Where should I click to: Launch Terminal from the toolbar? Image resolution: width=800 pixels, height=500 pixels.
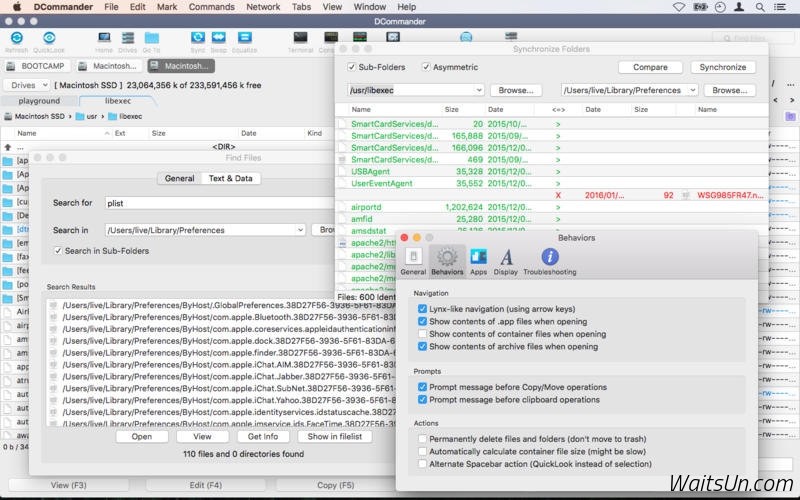(x=301, y=38)
